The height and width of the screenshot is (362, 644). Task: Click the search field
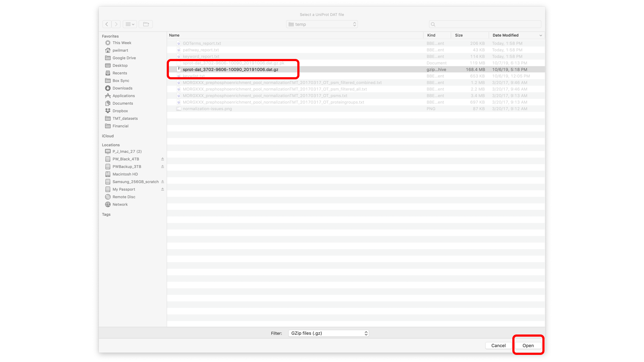[x=485, y=24]
